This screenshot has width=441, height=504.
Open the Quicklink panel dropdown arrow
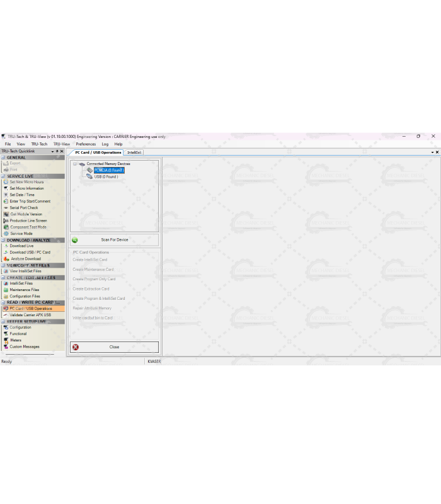point(52,152)
